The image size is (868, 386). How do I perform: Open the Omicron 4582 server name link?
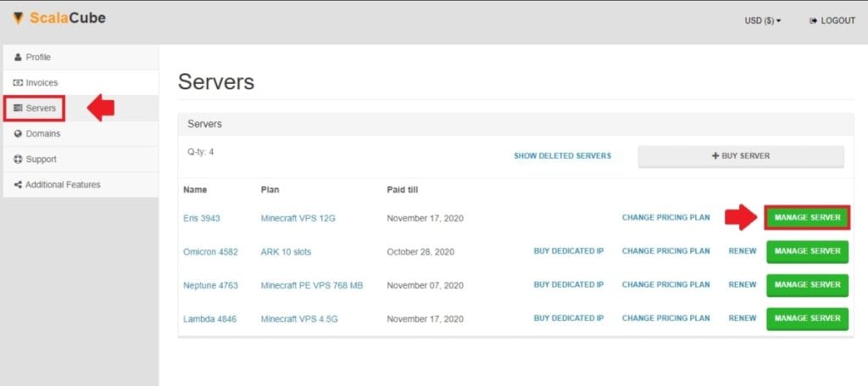210,252
